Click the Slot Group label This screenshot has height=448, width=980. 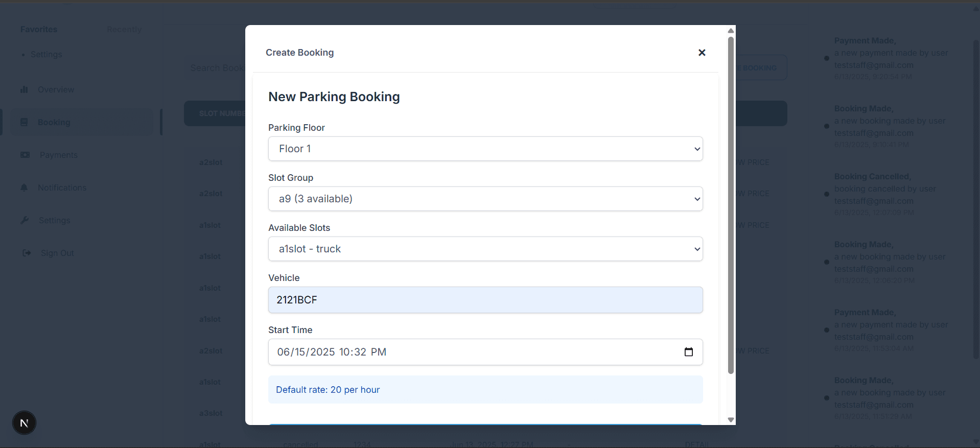pos(291,178)
